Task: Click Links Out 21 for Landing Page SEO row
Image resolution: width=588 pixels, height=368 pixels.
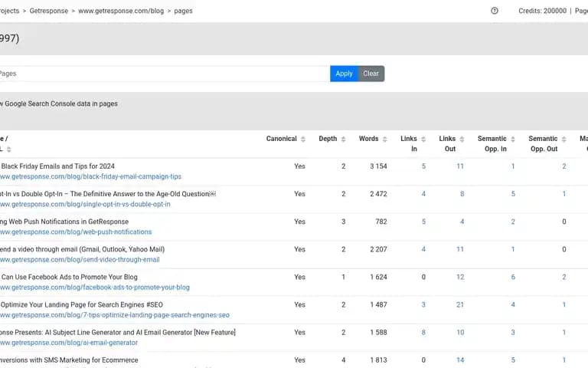Action: point(460,305)
